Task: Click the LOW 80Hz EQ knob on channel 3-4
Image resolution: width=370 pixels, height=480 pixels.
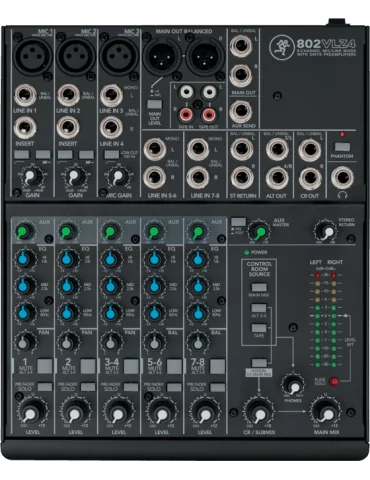Action: point(111,313)
